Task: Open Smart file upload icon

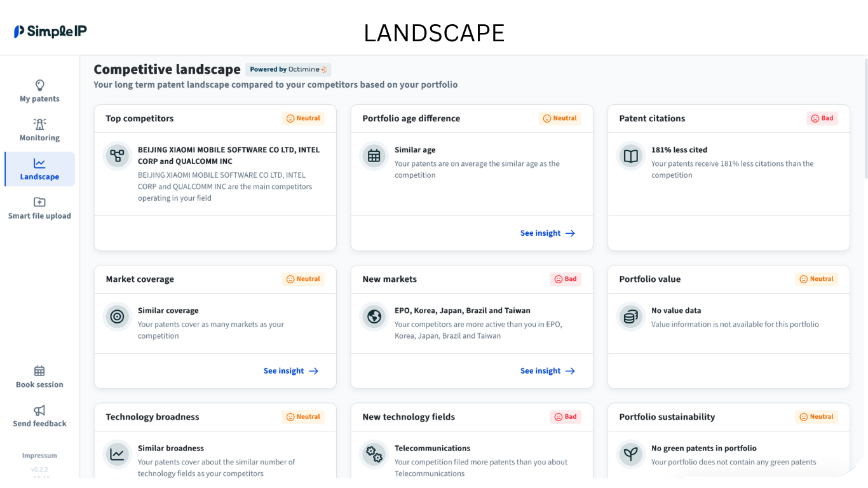Action: point(39,202)
